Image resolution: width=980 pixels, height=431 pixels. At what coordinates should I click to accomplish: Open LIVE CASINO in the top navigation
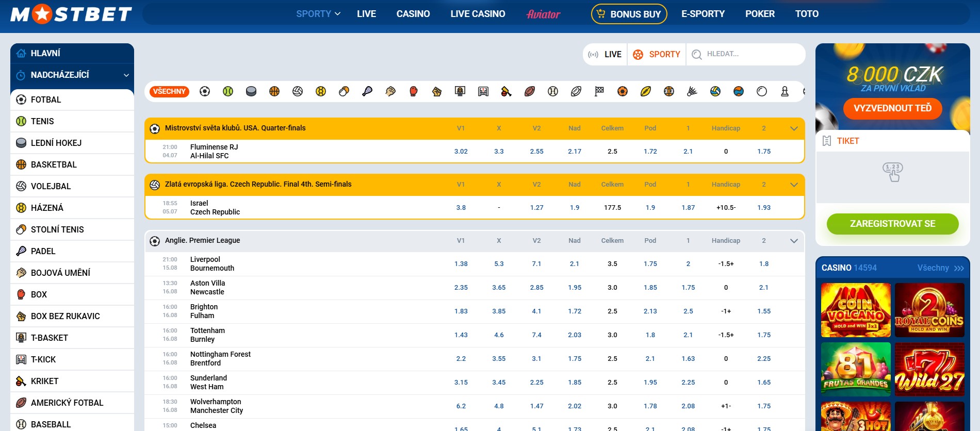[478, 14]
